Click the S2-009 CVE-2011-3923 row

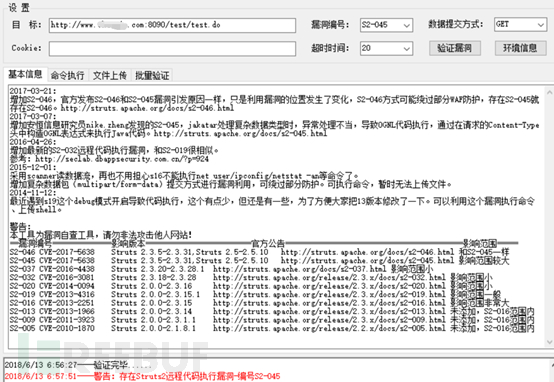point(272,320)
